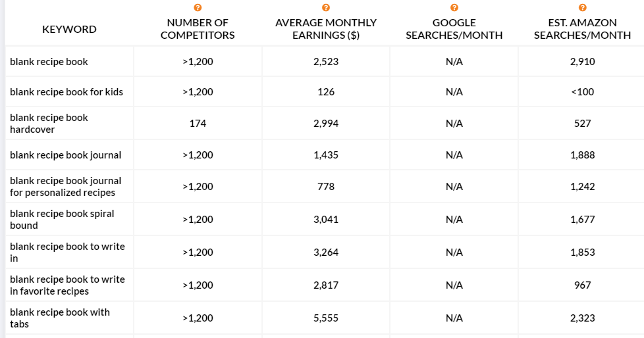Screen dimensions: 644x338
Task: Click help icon above Average Monthly Earnings
Action: coord(326,8)
